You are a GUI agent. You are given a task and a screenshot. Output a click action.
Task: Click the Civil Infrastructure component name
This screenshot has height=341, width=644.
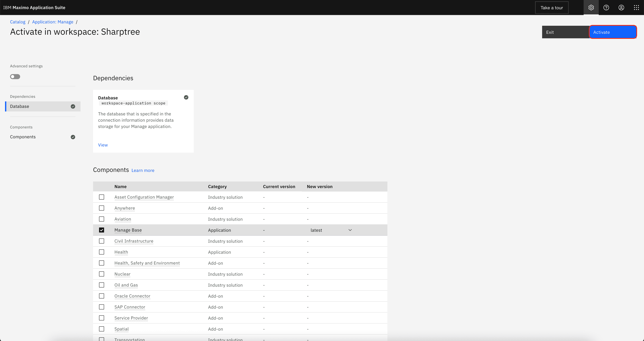click(x=134, y=241)
